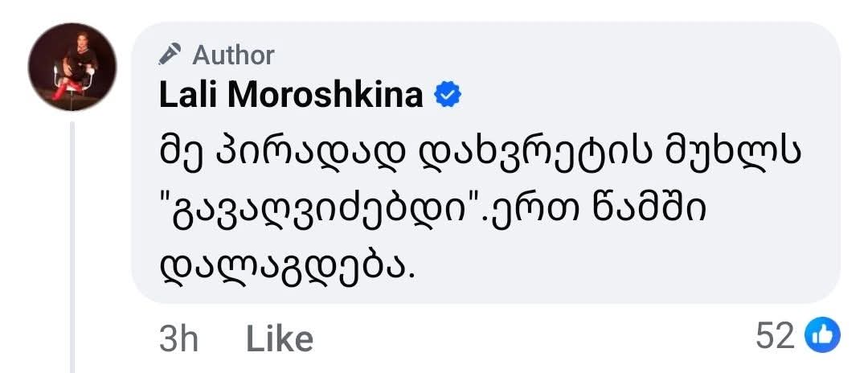Click the blue verified badge
This screenshot has height=373, width=868.
coord(447,96)
